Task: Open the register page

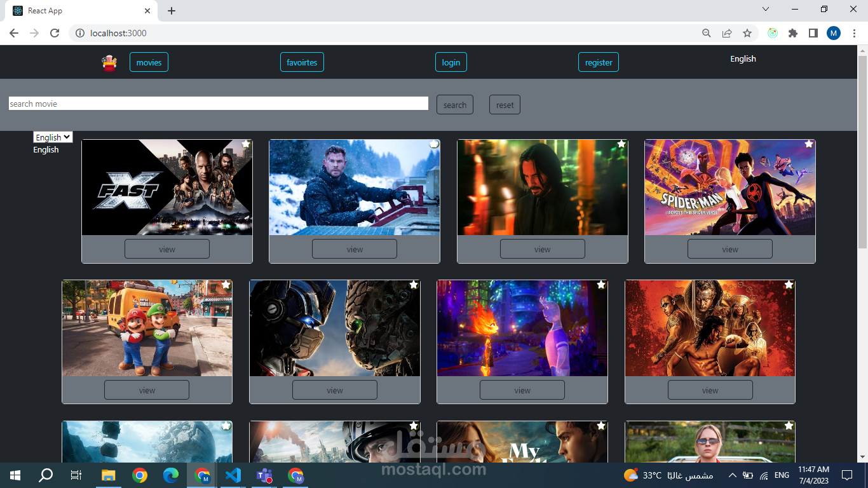Action: pos(599,62)
